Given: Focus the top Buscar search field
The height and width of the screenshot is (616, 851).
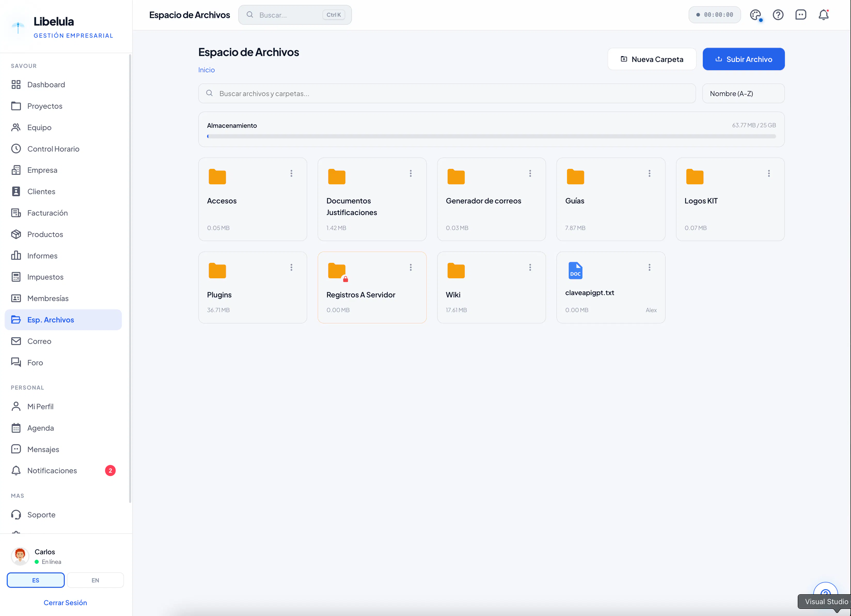Looking at the screenshot, I should tap(295, 15).
